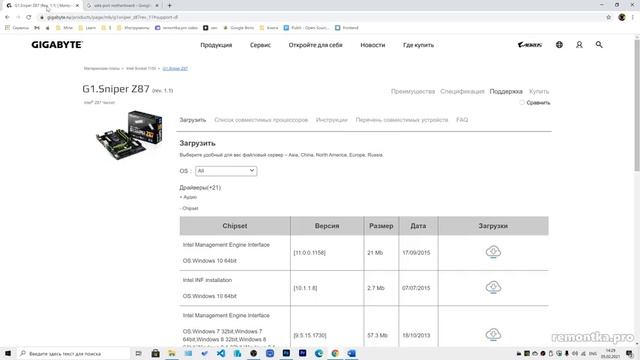The height and width of the screenshot is (360, 640).
Task: Open the AORUS logo link
Action: (530, 45)
